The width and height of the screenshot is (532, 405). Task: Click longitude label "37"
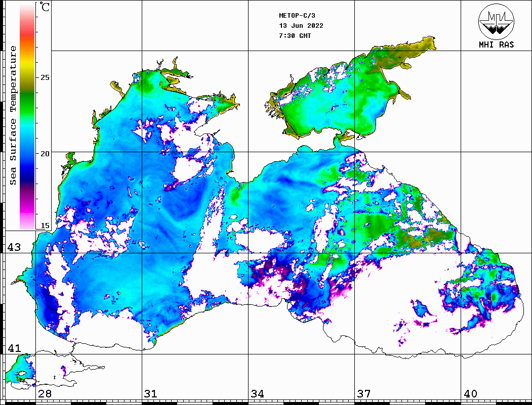[364, 393]
